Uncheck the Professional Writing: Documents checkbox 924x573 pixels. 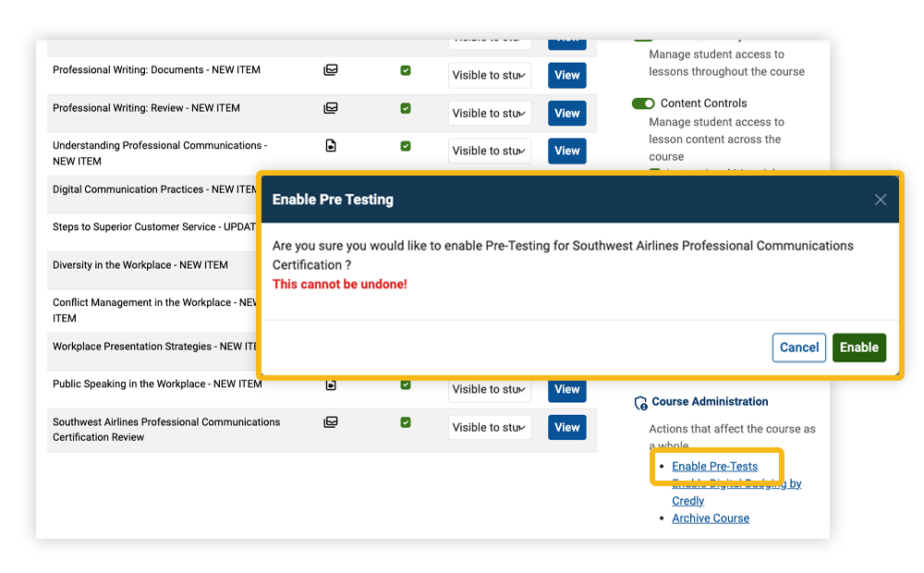pyautogui.click(x=406, y=70)
